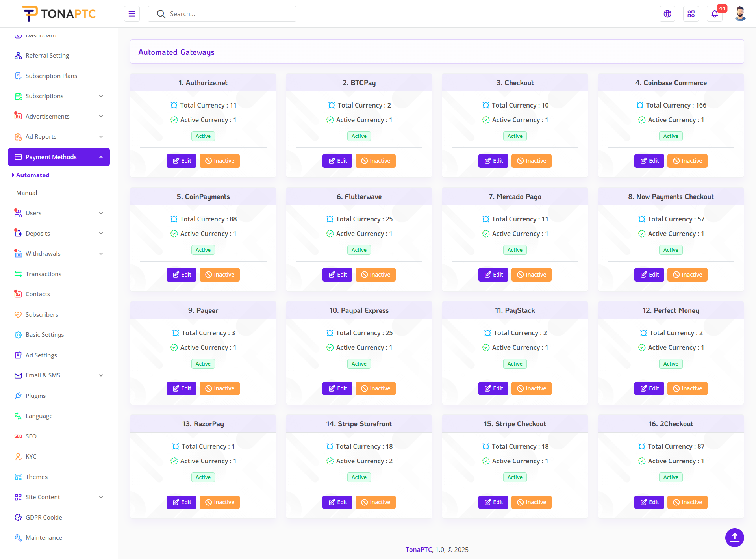Collapse the Payment Methods menu
The image size is (756, 559).
[x=101, y=157]
